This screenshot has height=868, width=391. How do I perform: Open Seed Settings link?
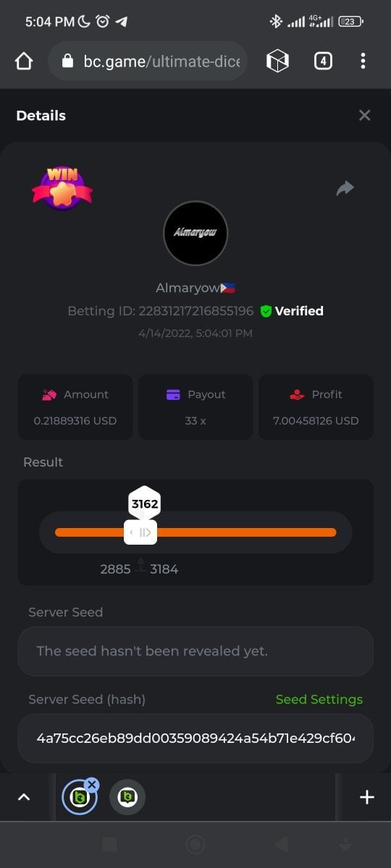tap(319, 699)
